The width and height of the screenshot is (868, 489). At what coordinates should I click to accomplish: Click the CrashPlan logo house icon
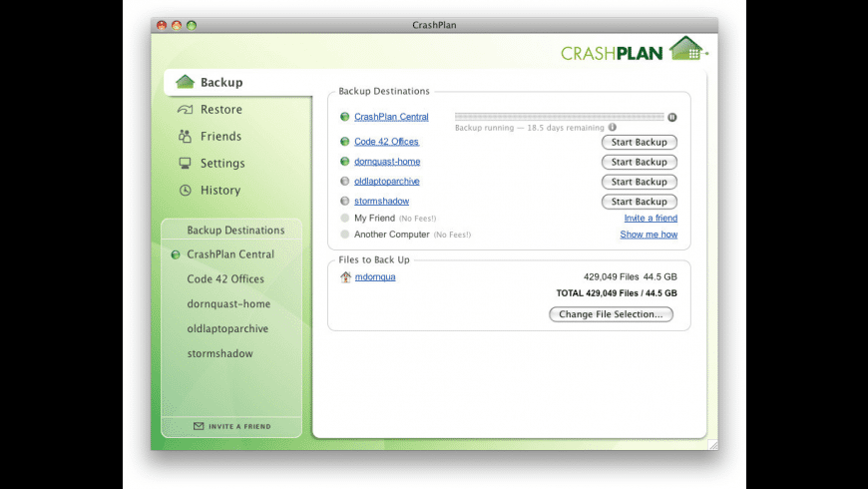pyautogui.click(x=688, y=49)
